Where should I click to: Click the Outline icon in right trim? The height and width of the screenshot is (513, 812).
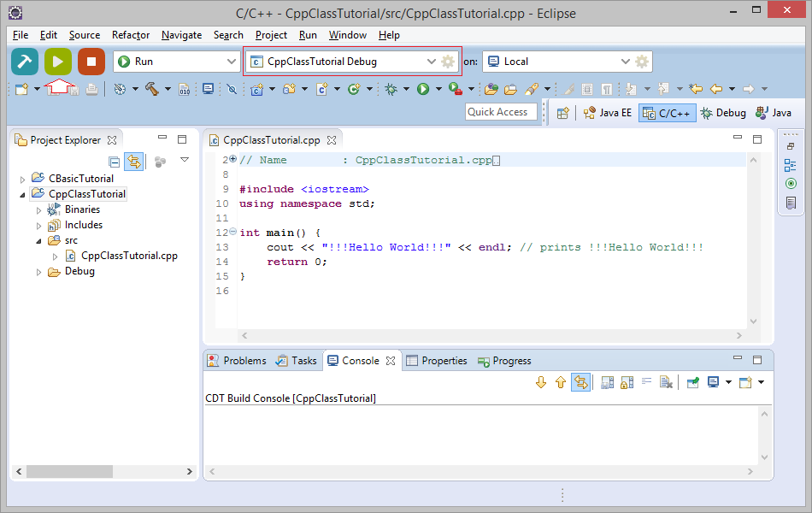(791, 166)
